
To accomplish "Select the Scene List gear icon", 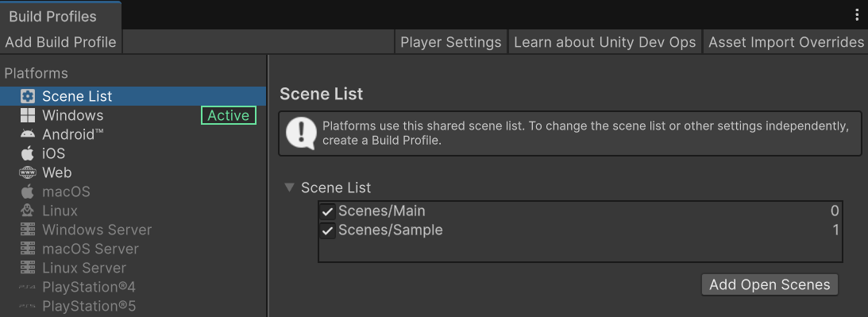I will tap(28, 96).
